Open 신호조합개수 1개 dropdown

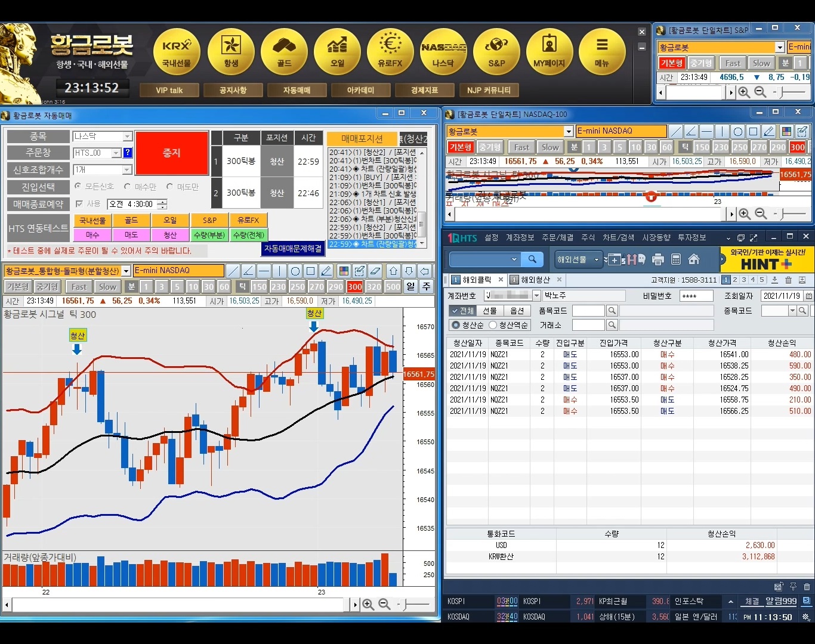pos(127,170)
